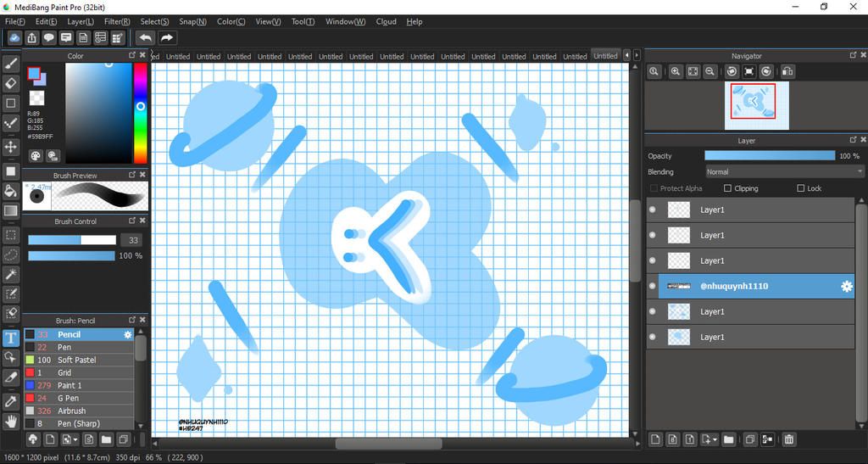Open the File menu
The height and width of the screenshot is (464, 868).
15,21
